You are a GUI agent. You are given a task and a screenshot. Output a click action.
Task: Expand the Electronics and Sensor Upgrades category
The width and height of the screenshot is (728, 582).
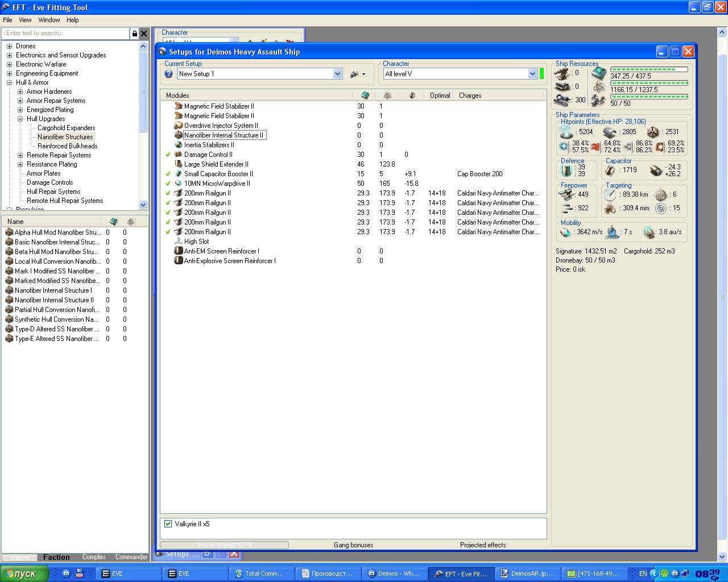coord(9,55)
